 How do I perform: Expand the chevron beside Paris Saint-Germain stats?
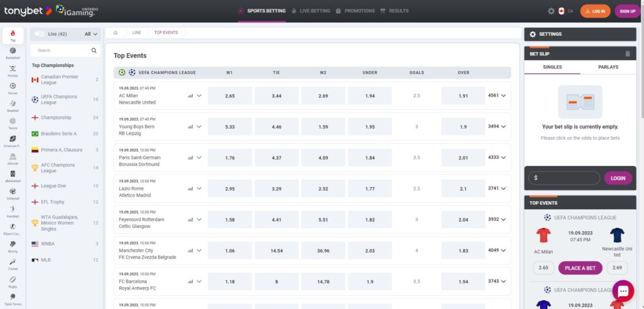199,158
